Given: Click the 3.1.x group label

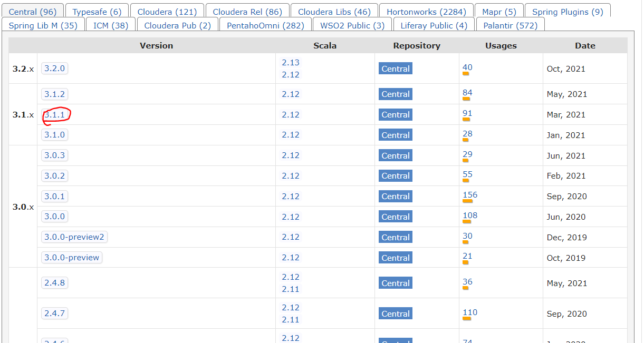Looking at the screenshot, I should click(23, 114).
